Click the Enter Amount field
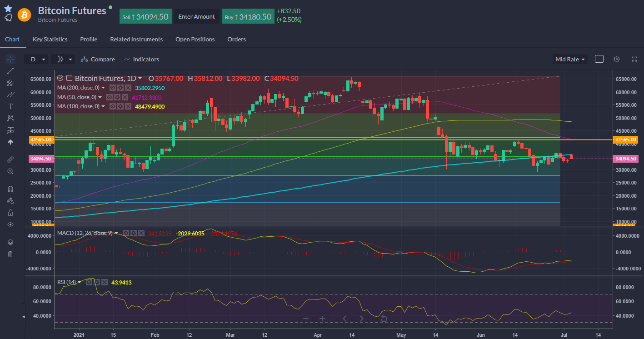644x339 pixels. tap(196, 17)
